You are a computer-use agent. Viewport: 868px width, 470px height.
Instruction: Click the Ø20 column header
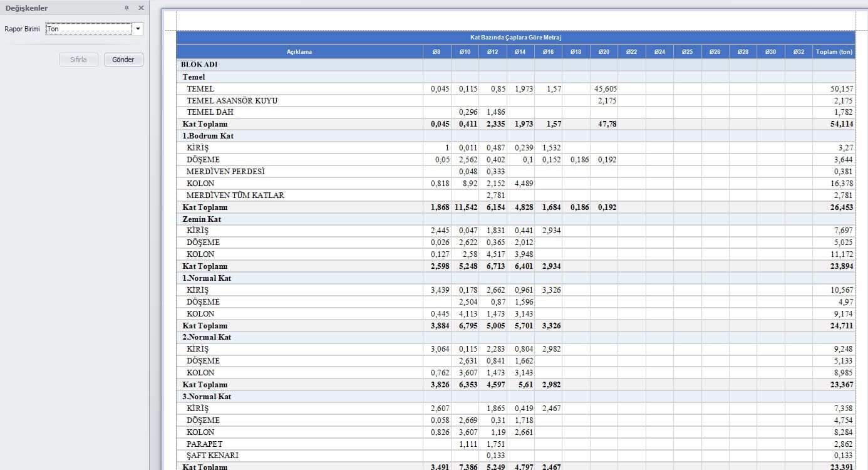click(x=604, y=52)
